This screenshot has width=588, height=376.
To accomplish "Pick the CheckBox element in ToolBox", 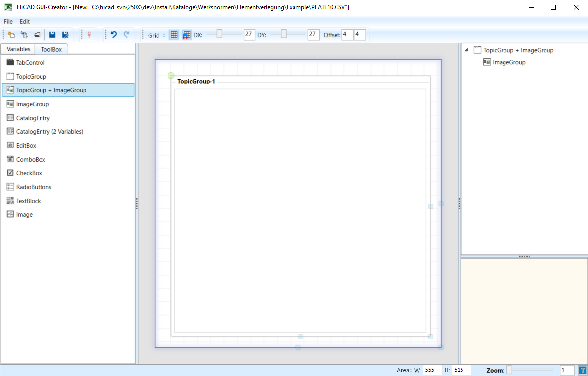I will pos(29,173).
